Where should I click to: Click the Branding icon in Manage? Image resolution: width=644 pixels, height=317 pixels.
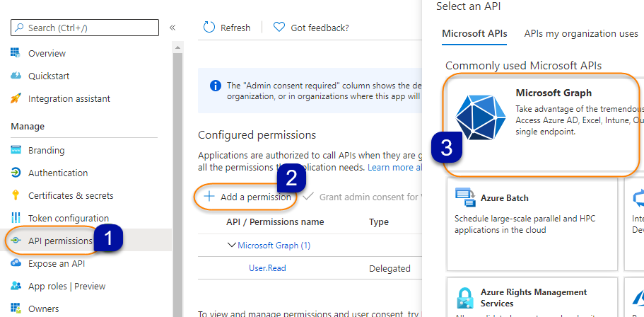tap(16, 150)
